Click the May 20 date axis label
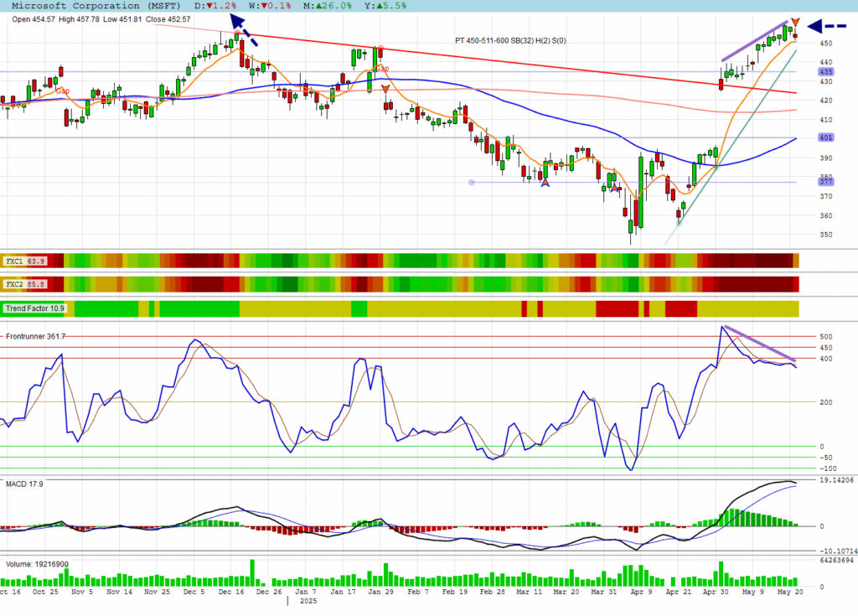 (790, 592)
